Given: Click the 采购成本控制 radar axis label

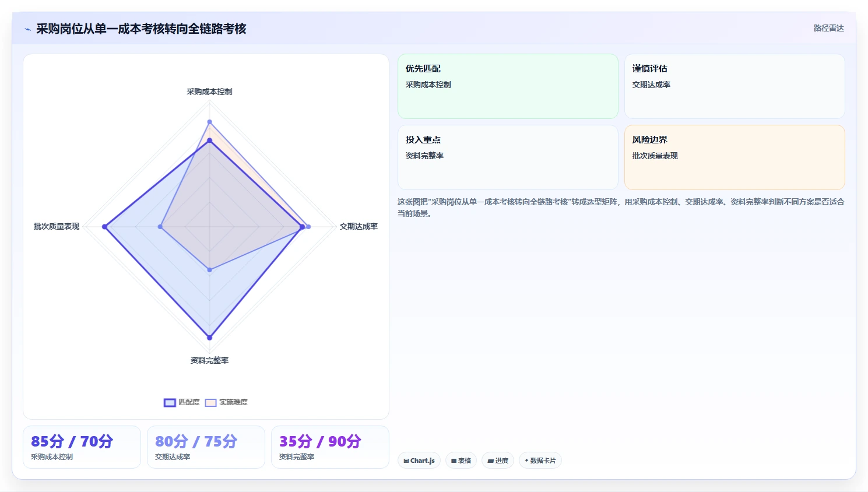Looking at the screenshot, I should [x=209, y=92].
